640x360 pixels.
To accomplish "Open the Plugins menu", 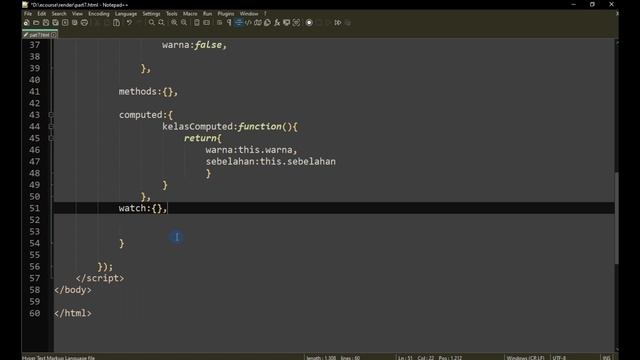I will [226, 14].
